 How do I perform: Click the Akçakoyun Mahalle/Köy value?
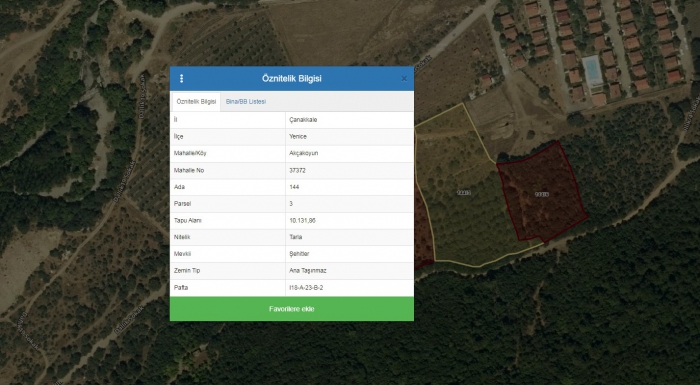tap(304, 153)
